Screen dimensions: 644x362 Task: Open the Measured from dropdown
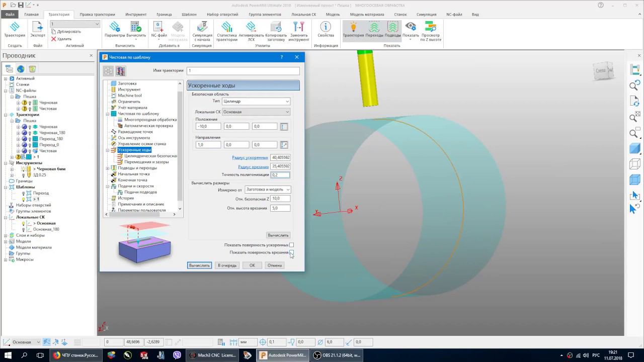(267, 190)
